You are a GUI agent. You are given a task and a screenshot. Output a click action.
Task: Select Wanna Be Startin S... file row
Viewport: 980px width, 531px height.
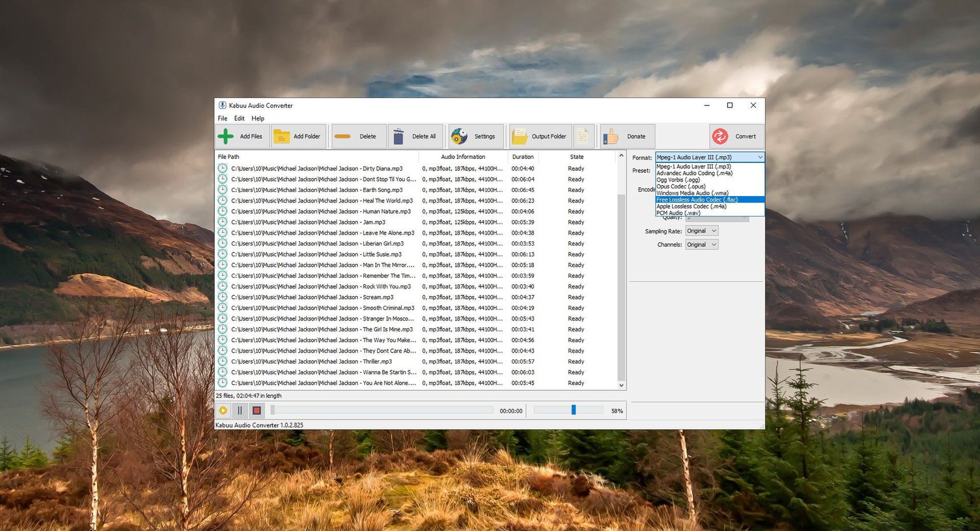(x=416, y=372)
